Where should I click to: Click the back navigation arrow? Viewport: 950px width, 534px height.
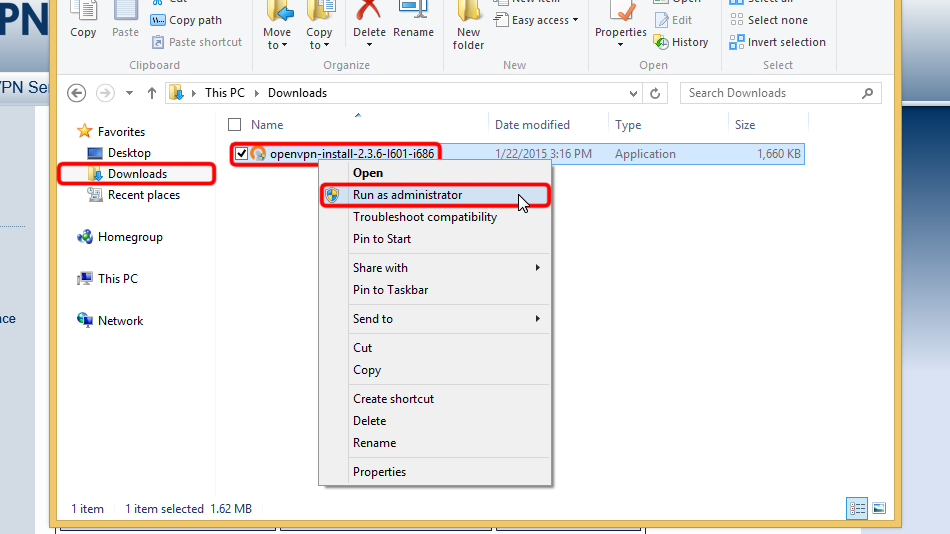pyautogui.click(x=77, y=93)
